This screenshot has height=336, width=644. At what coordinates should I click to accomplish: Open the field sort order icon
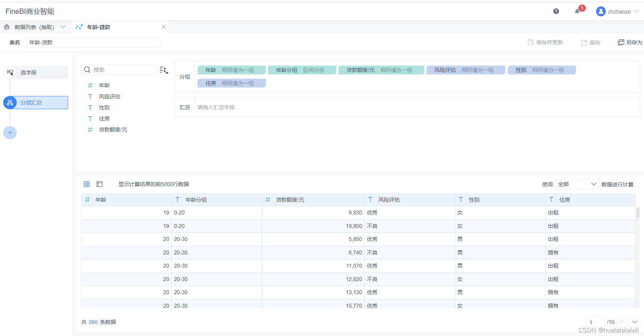(x=164, y=70)
